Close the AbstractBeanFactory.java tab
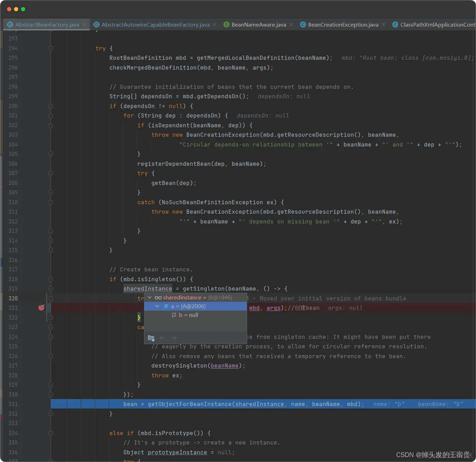This screenshot has height=462, width=476. [x=85, y=24]
